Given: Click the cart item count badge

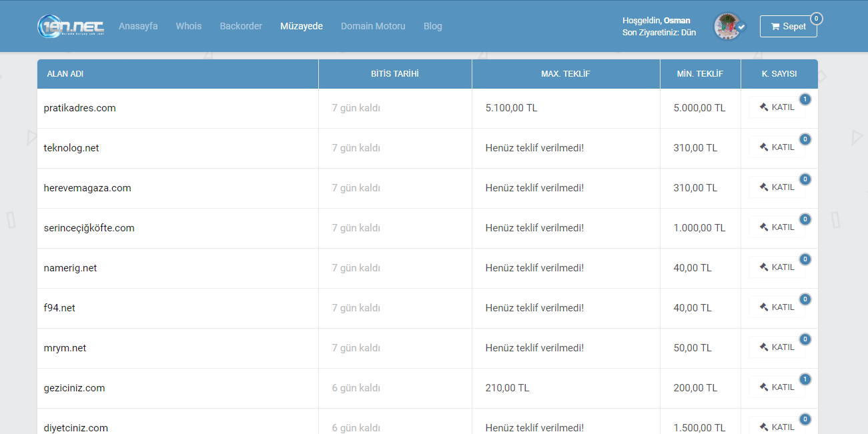Looking at the screenshot, I should click(x=816, y=19).
